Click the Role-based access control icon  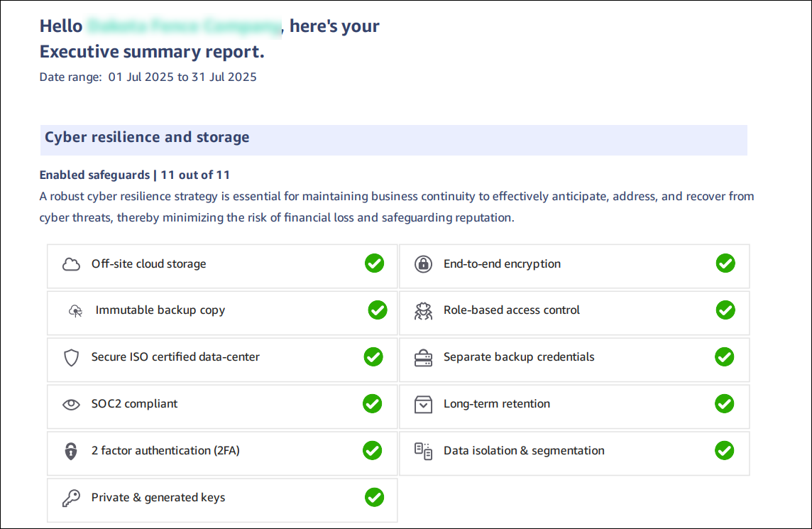(x=423, y=310)
